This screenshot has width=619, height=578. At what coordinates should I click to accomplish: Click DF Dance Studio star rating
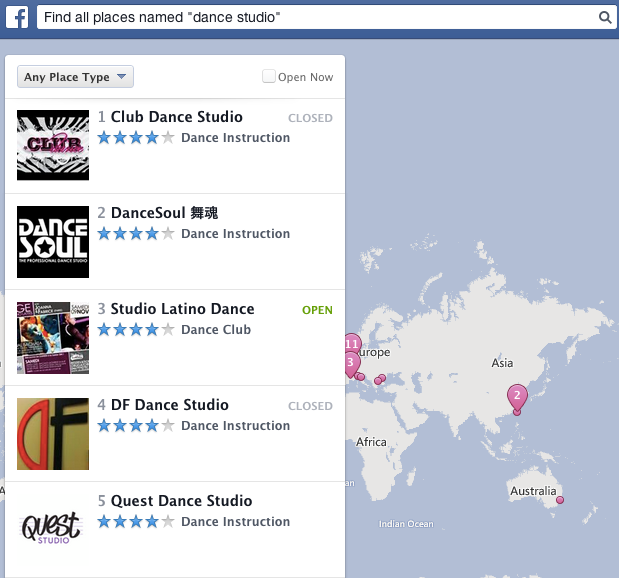(136, 425)
